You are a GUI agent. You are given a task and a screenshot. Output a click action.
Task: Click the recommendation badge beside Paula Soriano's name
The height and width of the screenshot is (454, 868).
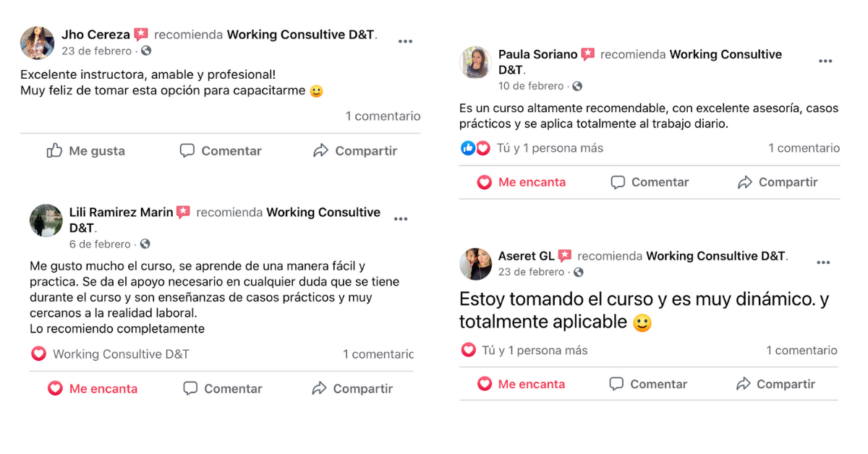point(588,54)
